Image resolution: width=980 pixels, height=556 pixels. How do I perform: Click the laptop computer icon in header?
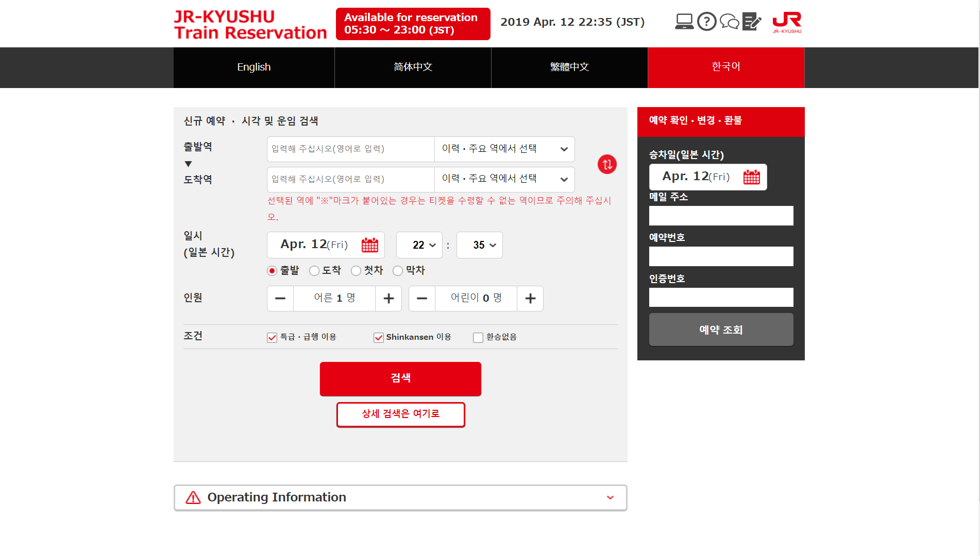[x=684, y=22]
